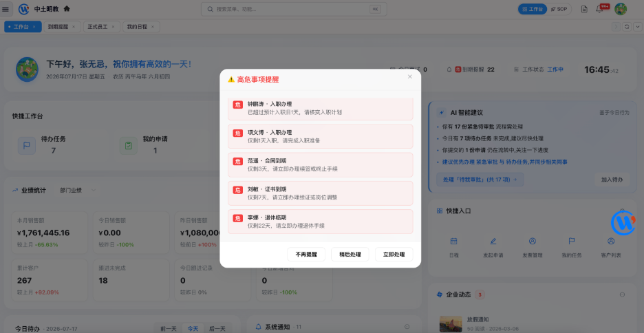Click the 中土明教 logo icon
644x333 pixels.
tap(24, 9)
